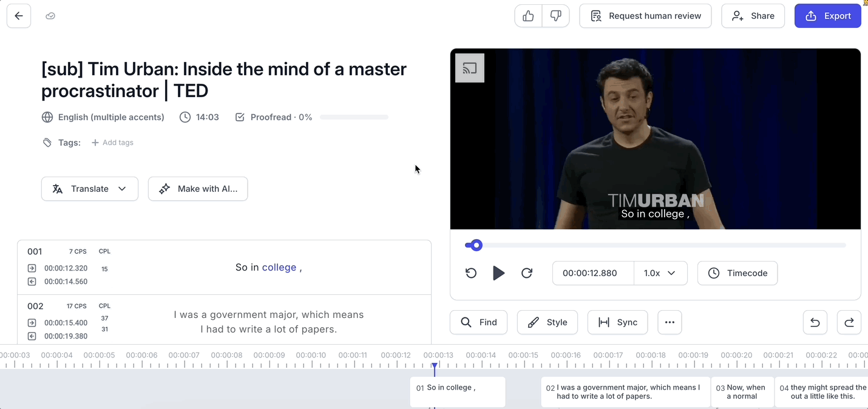The image size is (868, 409).
Task: Open the Translate dropdown
Action: coord(90,189)
